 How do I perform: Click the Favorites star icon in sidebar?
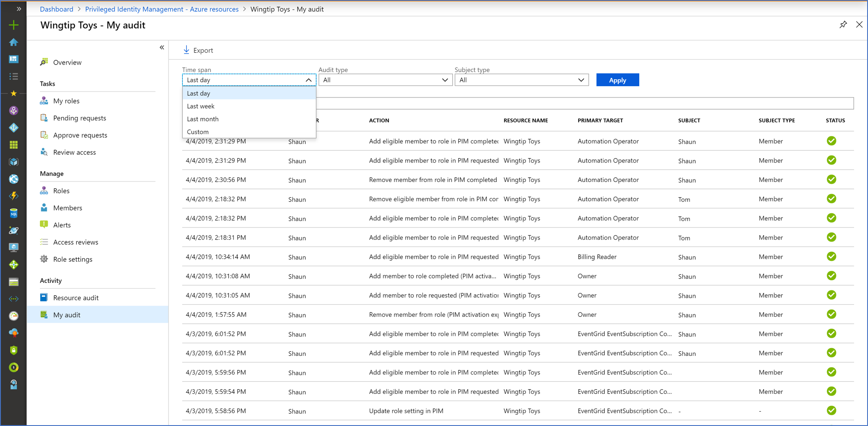(x=14, y=93)
